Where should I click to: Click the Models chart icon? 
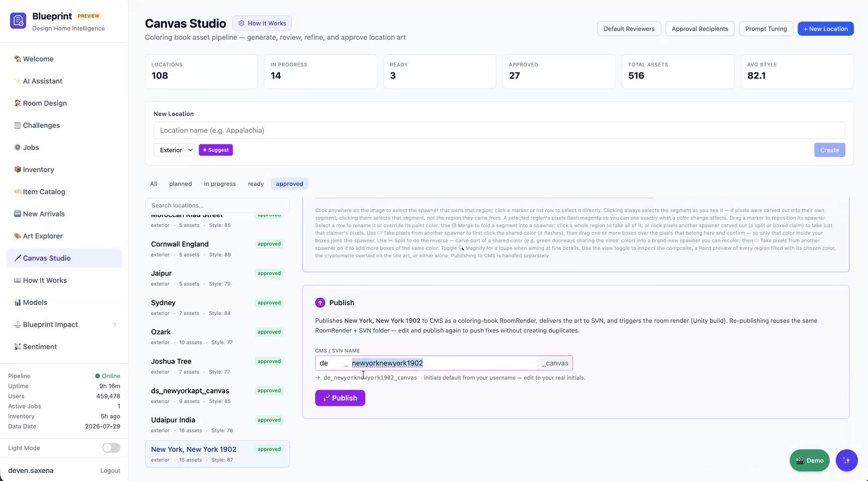coord(18,302)
